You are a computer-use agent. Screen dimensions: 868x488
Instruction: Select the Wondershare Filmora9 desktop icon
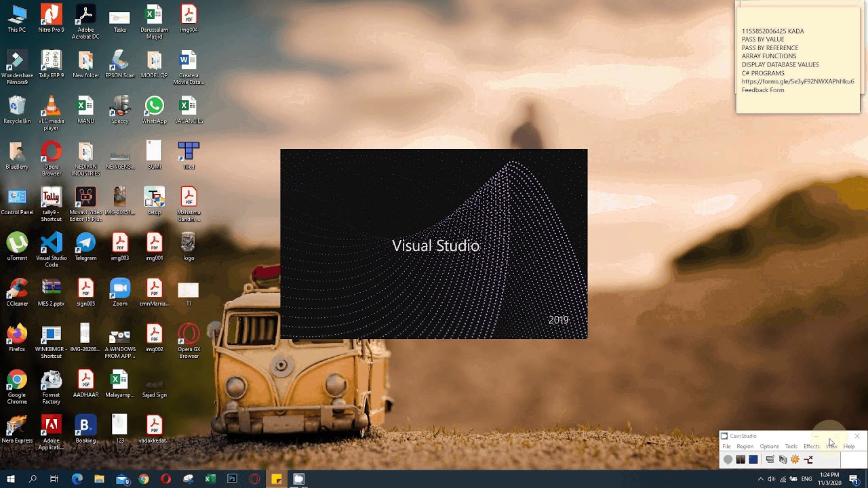[x=17, y=68]
